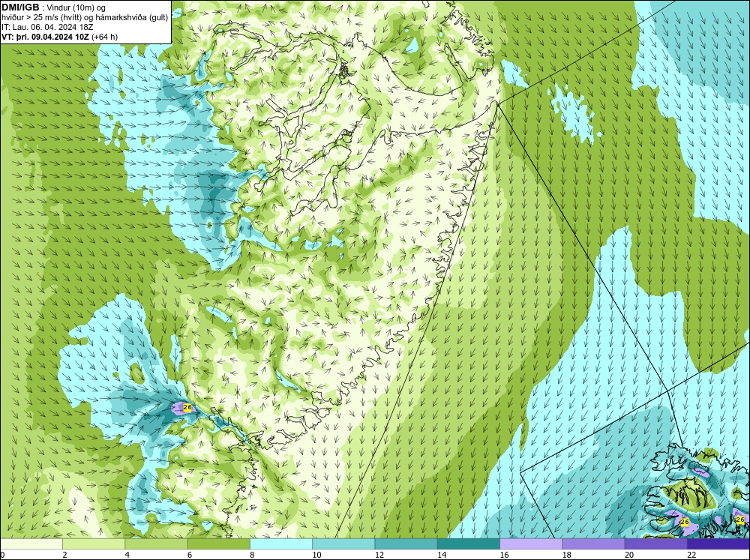The image size is (750, 560).
Task: Click the legend scale number 20
Action: (x=629, y=555)
